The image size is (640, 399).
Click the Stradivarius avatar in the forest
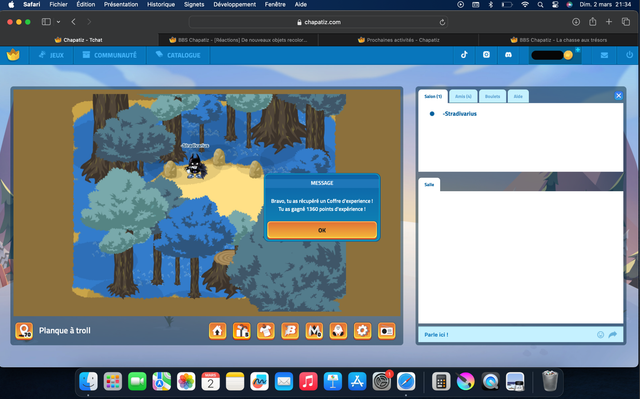coord(196,166)
